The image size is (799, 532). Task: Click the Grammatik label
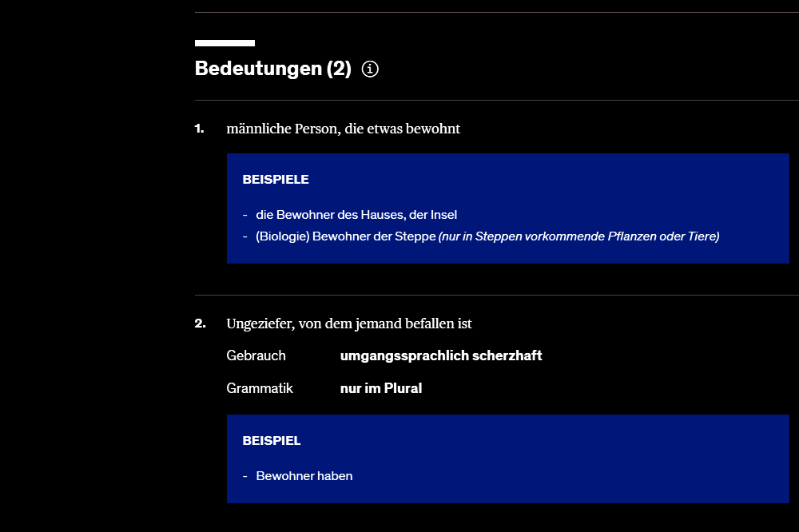point(260,388)
